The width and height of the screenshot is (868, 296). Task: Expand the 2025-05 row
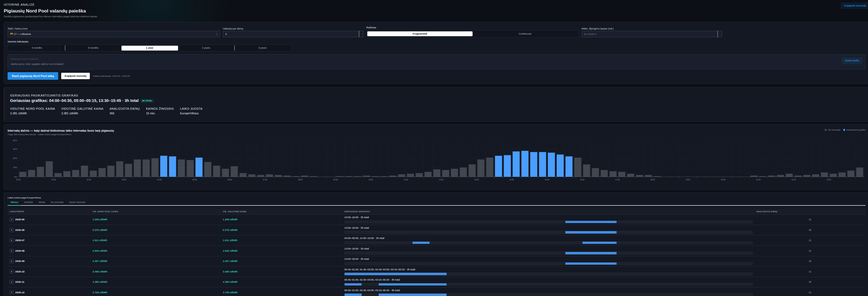click(x=11, y=220)
